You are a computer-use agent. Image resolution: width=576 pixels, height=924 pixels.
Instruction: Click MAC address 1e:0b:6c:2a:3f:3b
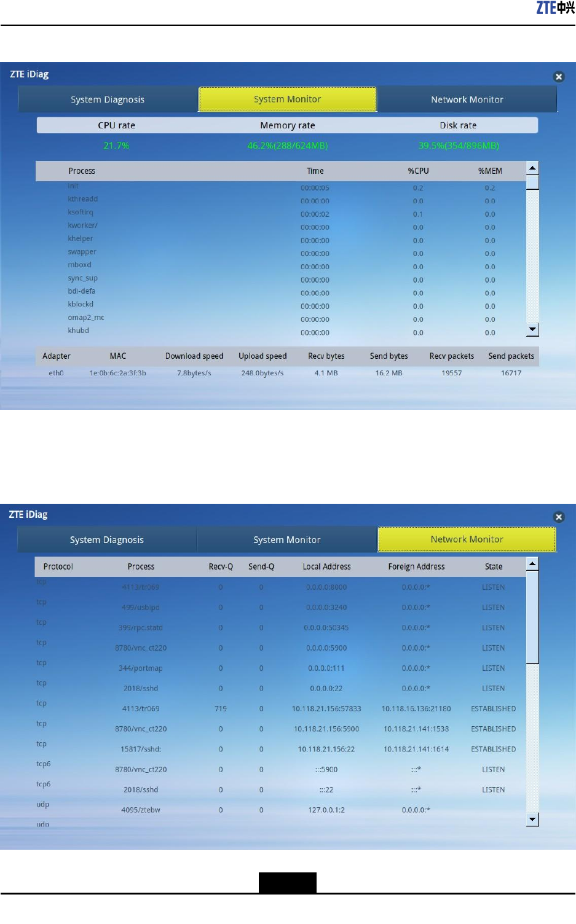117,373
